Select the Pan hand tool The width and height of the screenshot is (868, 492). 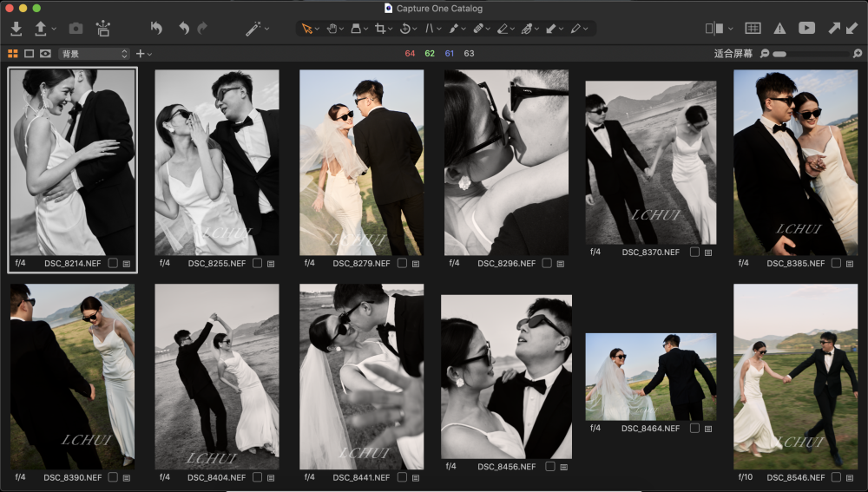(332, 29)
